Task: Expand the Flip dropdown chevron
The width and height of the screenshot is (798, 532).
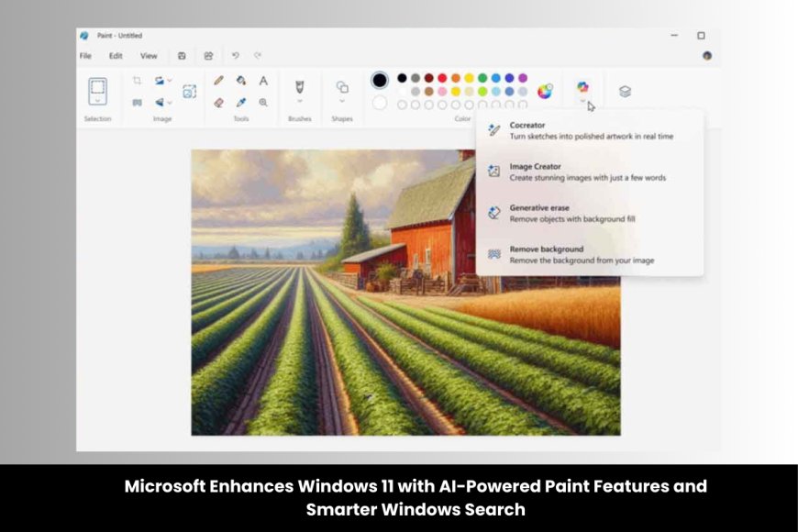Action: point(170,103)
